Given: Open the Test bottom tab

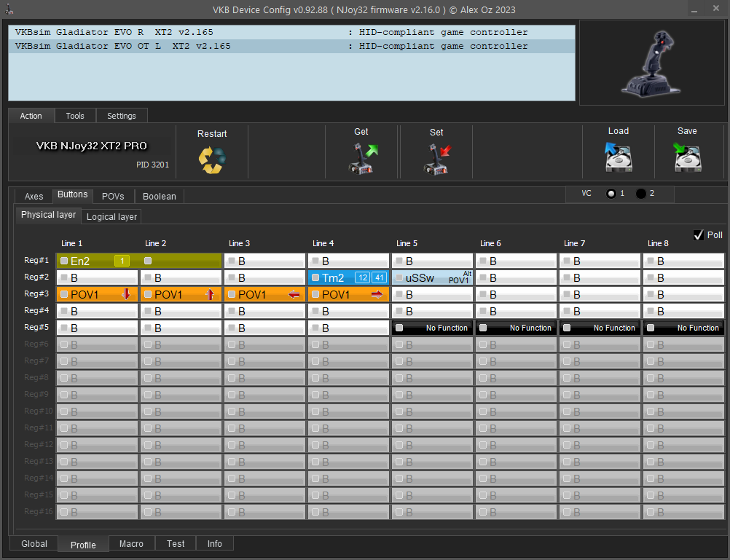Looking at the screenshot, I should click(x=176, y=544).
